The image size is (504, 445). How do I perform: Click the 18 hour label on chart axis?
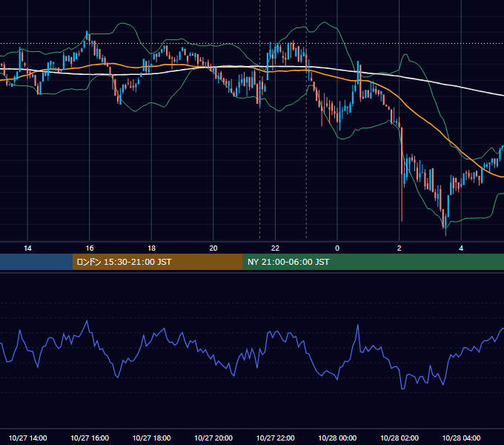(151, 248)
